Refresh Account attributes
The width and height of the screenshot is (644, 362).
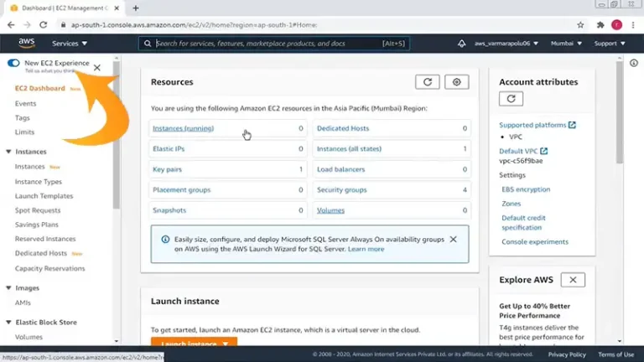pyautogui.click(x=511, y=99)
